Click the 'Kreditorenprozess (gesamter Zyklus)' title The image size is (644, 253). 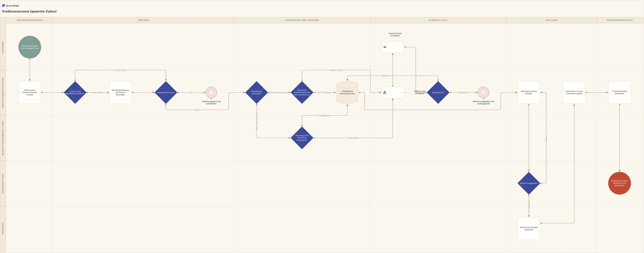[29, 11]
